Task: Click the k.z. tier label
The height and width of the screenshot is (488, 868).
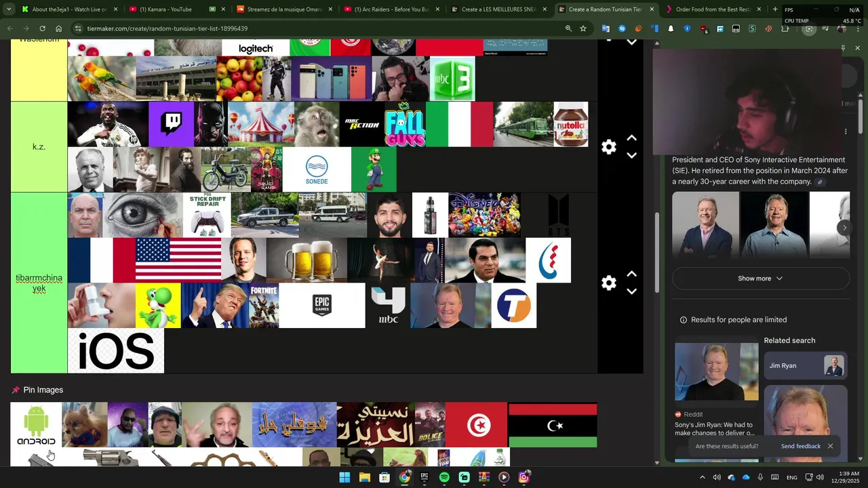Action: coord(39,147)
